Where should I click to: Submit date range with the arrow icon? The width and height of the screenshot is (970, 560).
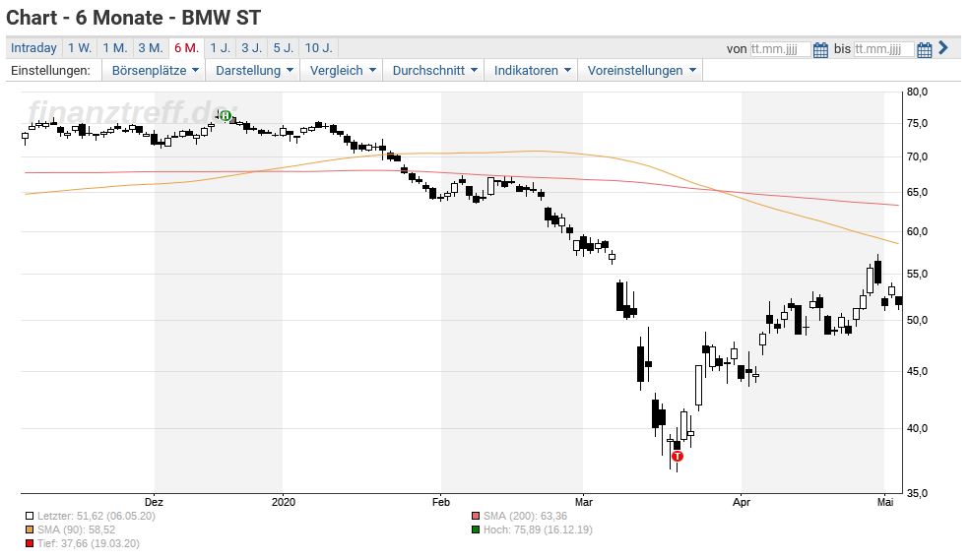pyautogui.click(x=942, y=47)
